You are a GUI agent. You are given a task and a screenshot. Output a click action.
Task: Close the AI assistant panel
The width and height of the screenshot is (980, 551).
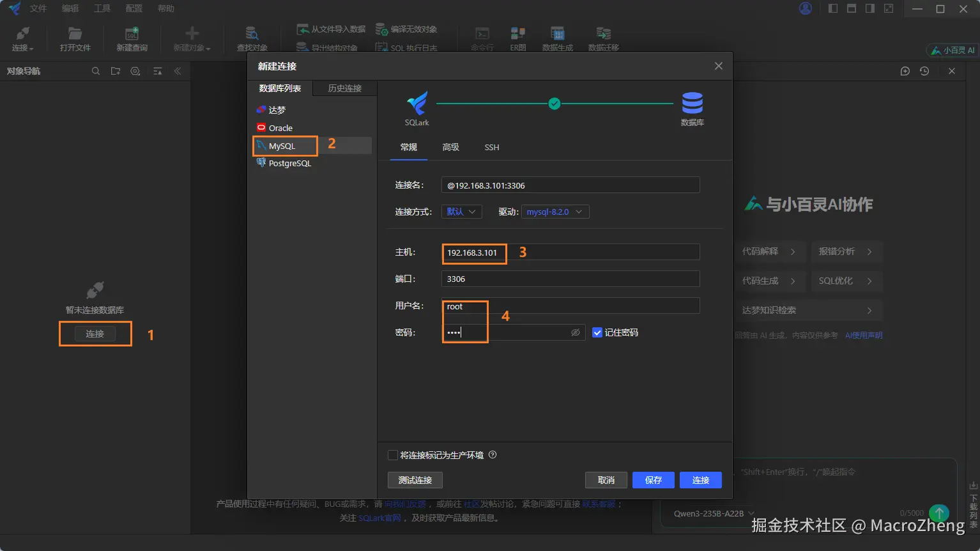tap(952, 71)
